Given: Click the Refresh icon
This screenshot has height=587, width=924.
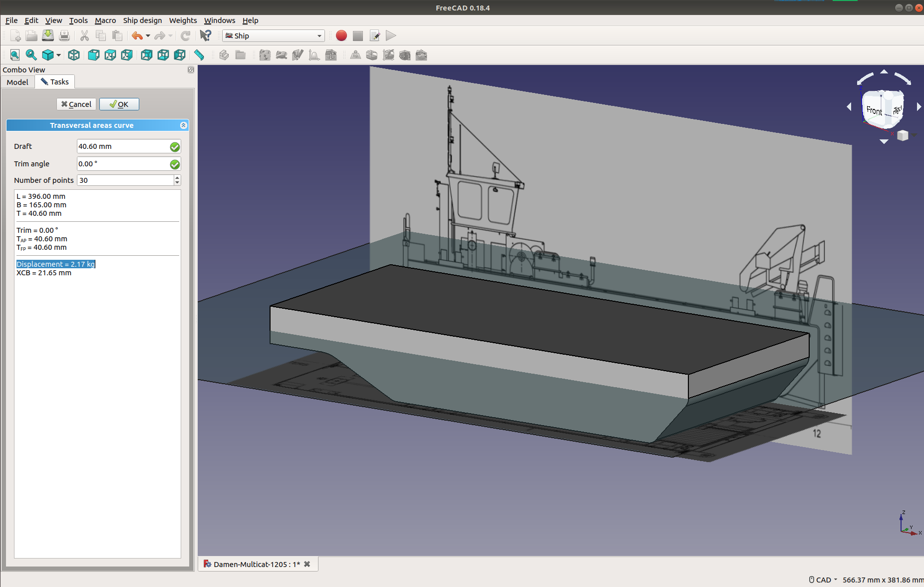Looking at the screenshot, I should 185,36.
